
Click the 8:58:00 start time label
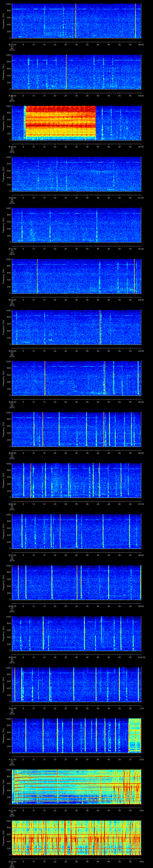tap(12, 606)
